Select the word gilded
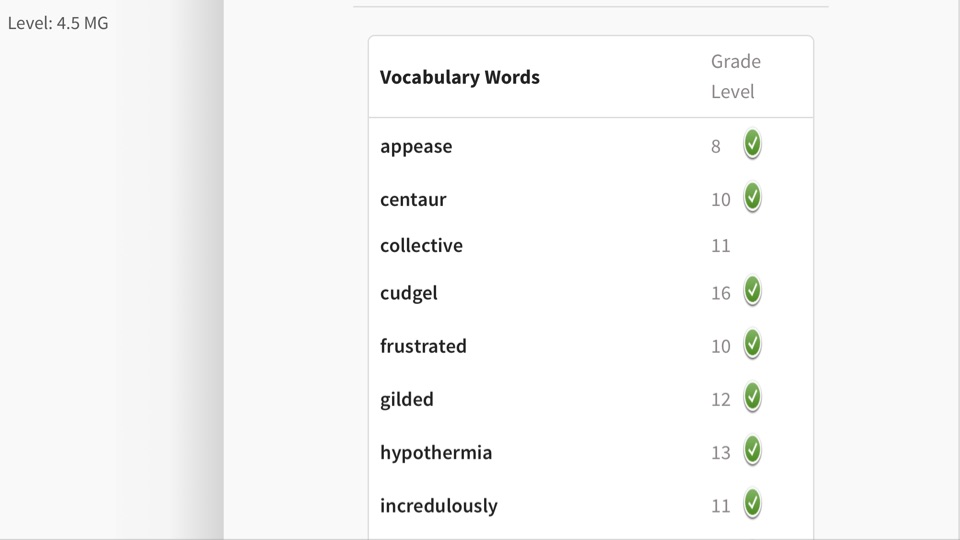 point(407,400)
